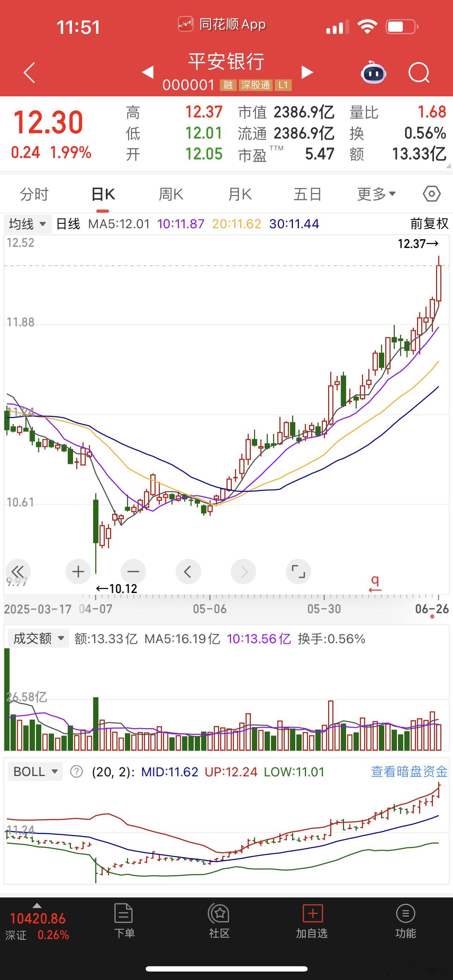
Task: Tap the 量比 1.68 value
Action: (x=432, y=112)
